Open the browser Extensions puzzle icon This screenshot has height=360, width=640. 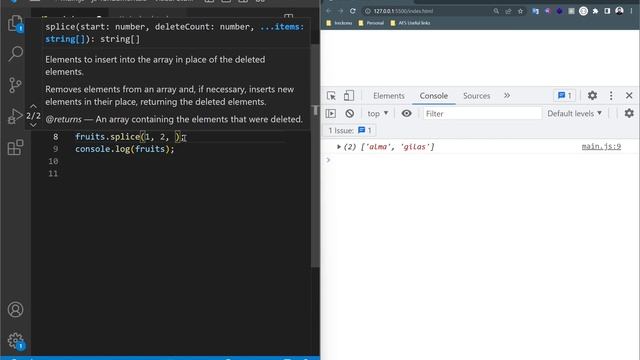tap(596, 11)
